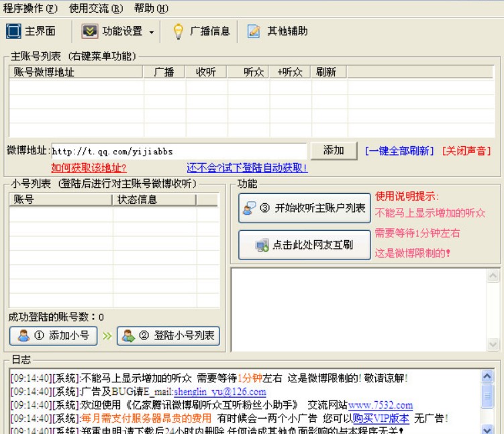504x434 pixels.
Task: Open 如何获取该地址 help link
Action: [x=89, y=168]
